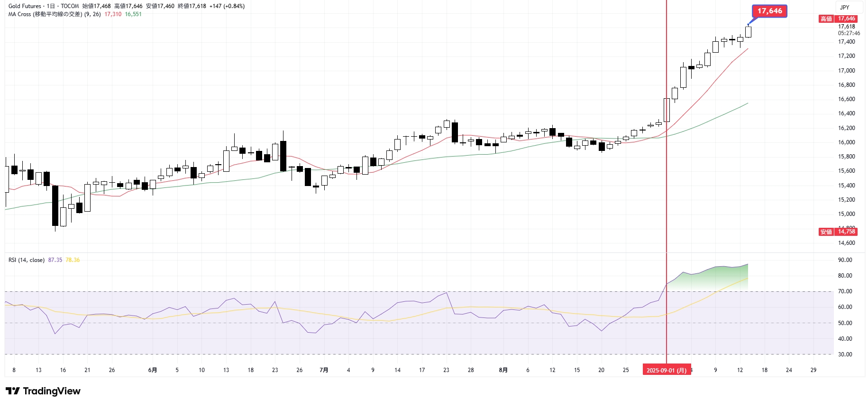The image size is (868, 401).
Task: Select the Gold Futures symbol name
Action: (25, 6)
